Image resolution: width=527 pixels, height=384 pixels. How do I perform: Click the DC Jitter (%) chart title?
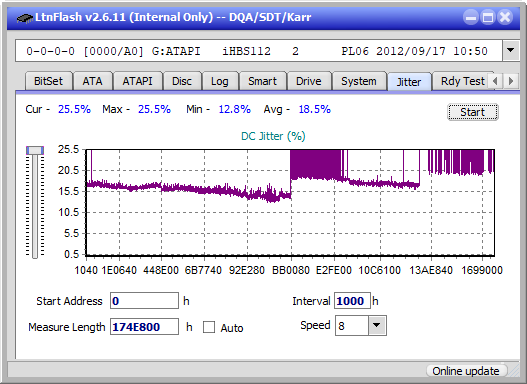(x=273, y=136)
